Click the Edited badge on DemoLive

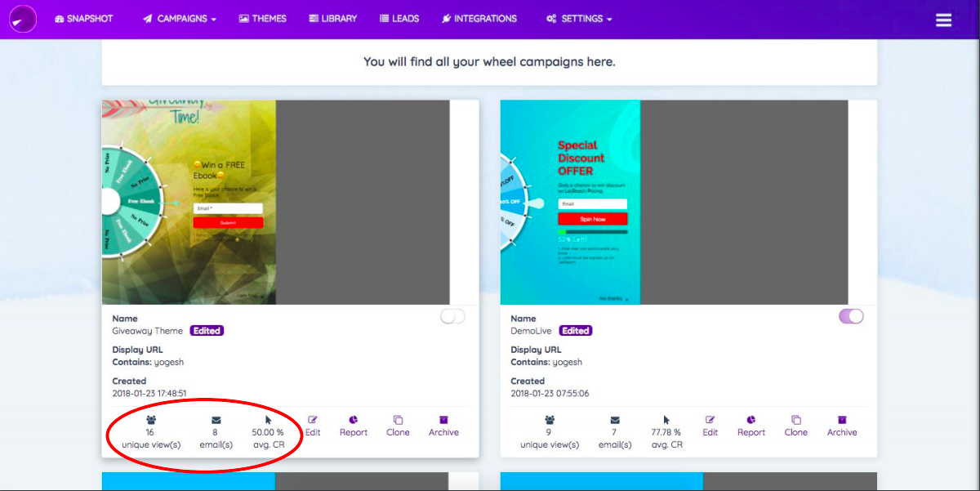(576, 331)
